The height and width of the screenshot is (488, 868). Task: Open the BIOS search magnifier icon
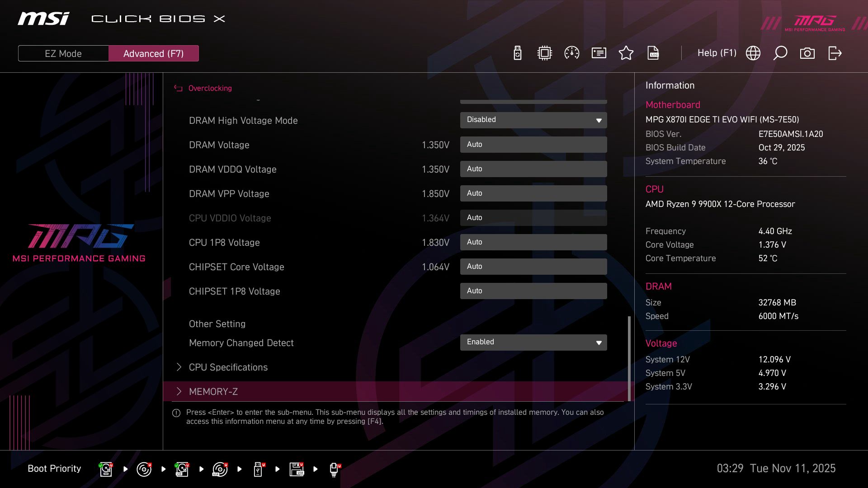[x=780, y=53]
